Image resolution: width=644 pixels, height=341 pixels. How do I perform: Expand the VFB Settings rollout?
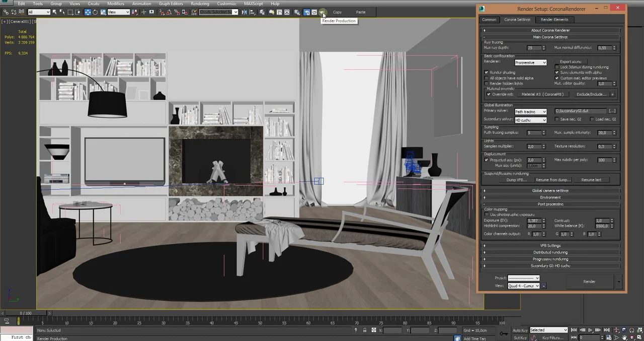pos(550,245)
